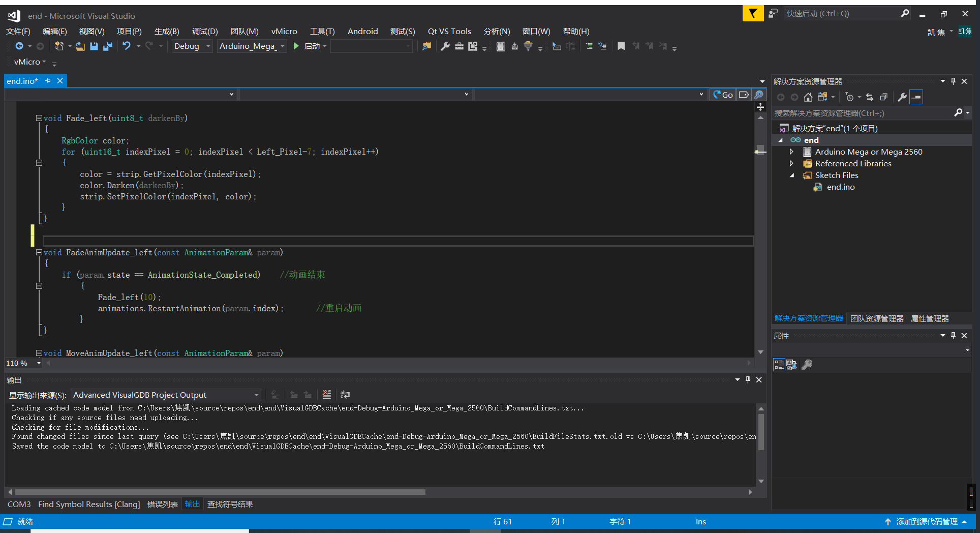Click the green Start debugging arrow
Image resolution: width=980 pixels, height=533 pixels.
(x=296, y=46)
